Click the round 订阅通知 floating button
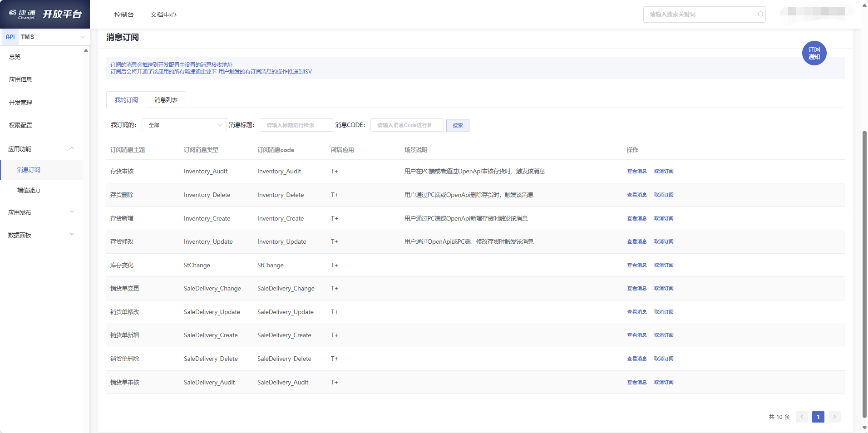Screen dimensions: 868x433 (814, 53)
